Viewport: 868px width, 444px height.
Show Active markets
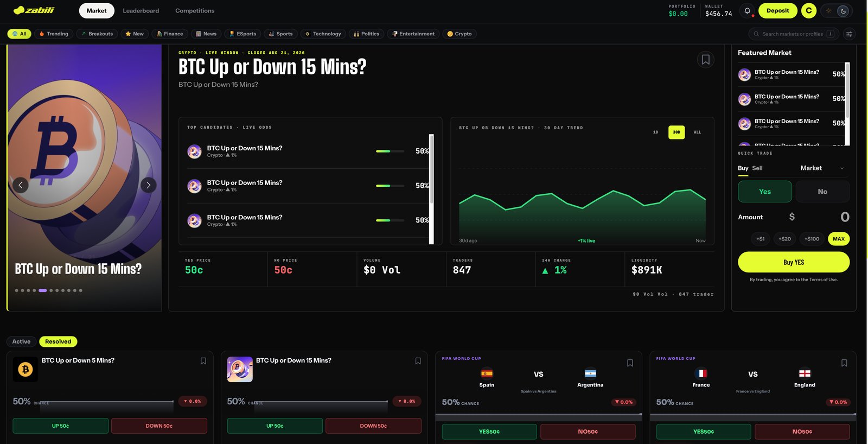(x=22, y=341)
